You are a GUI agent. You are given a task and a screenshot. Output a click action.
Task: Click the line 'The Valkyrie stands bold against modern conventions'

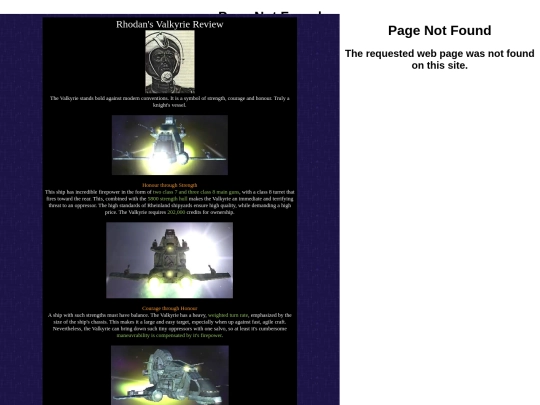point(170,102)
